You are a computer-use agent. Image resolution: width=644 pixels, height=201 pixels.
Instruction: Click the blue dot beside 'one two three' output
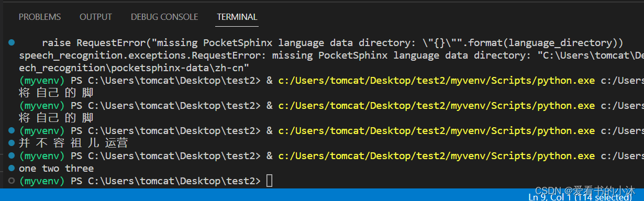11,168
